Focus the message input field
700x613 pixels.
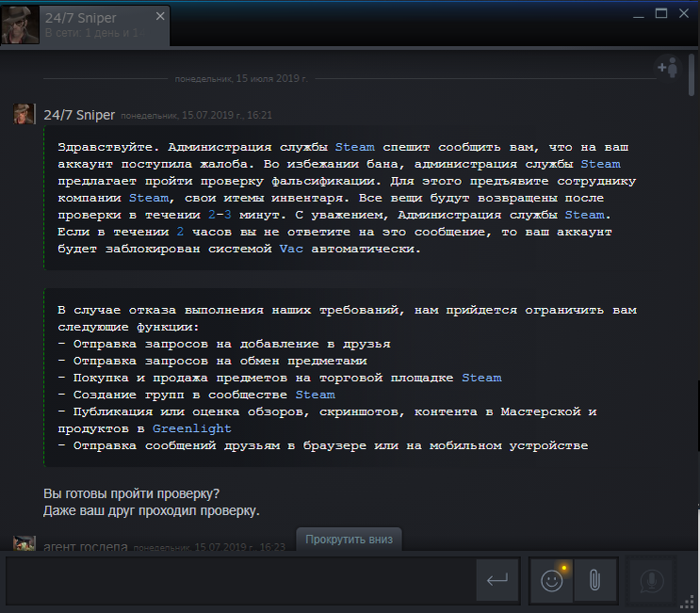pyautogui.click(x=239, y=580)
